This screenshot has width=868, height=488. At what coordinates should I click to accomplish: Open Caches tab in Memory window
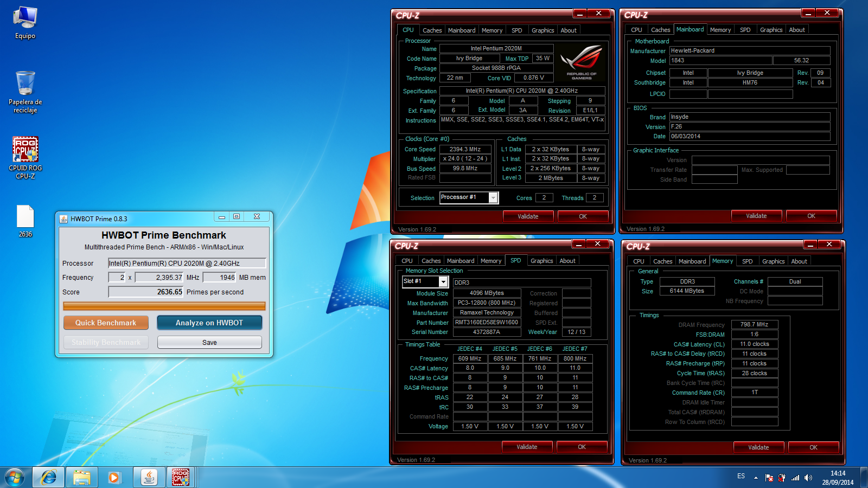[663, 261]
